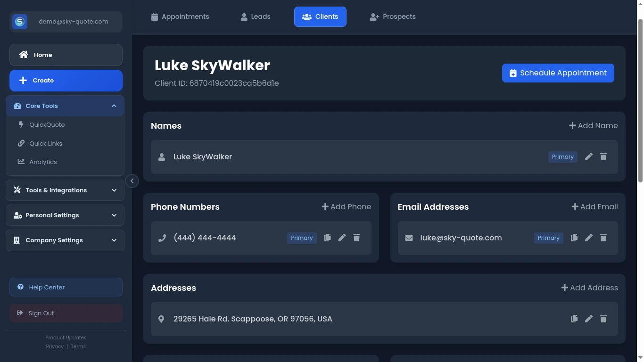
Task: Click the delete trash icon next to the phone number
Action: pos(356,238)
